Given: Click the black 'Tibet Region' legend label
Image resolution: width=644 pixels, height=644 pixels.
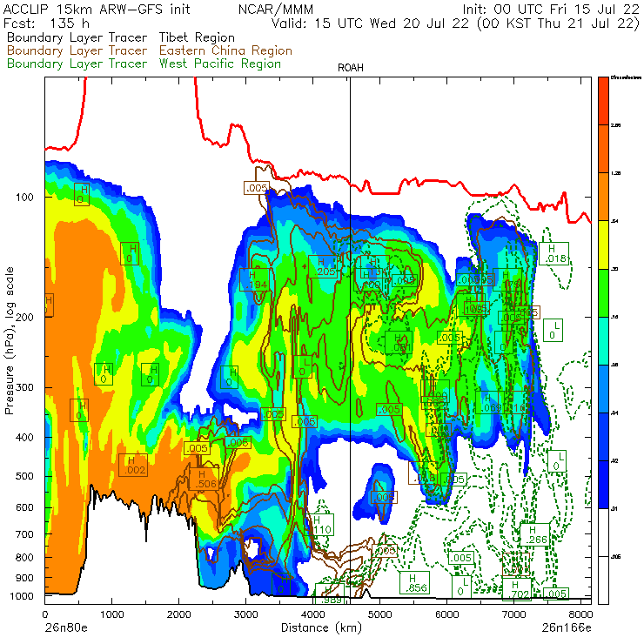Looking at the screenshot, I should [198, 37].
